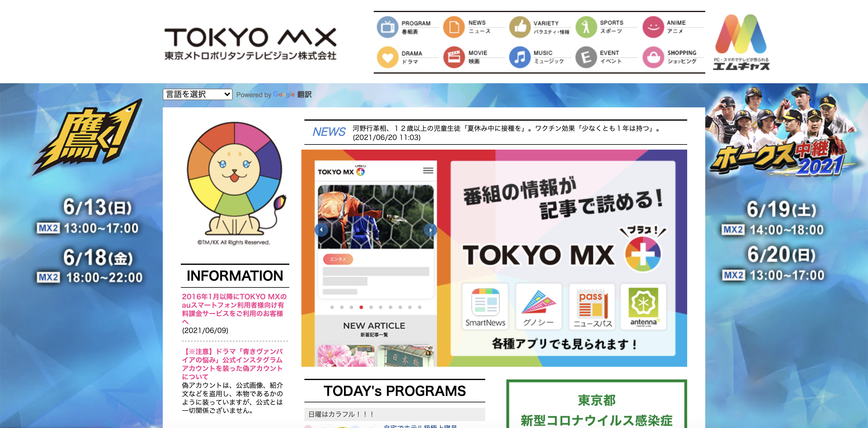Open the MUSIC note icon
This screenshot has height=428, width=868.
tap(520, 57)
